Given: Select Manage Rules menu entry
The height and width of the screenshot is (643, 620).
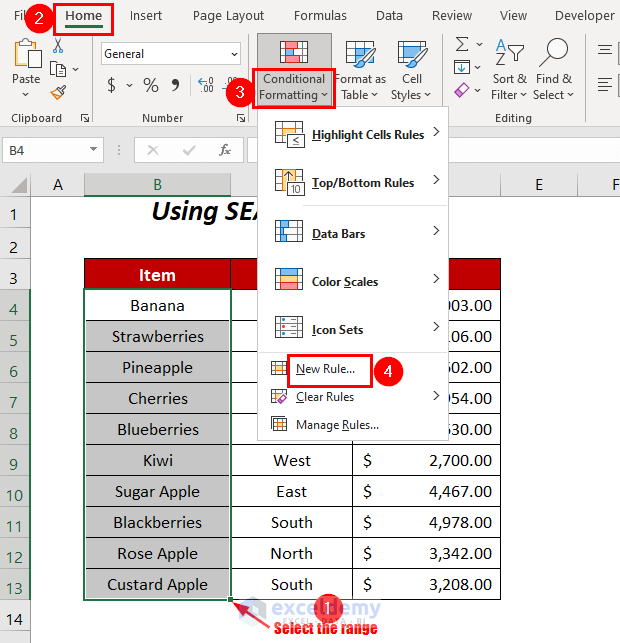Looking at the screenshot, I should tap(337, 425).
